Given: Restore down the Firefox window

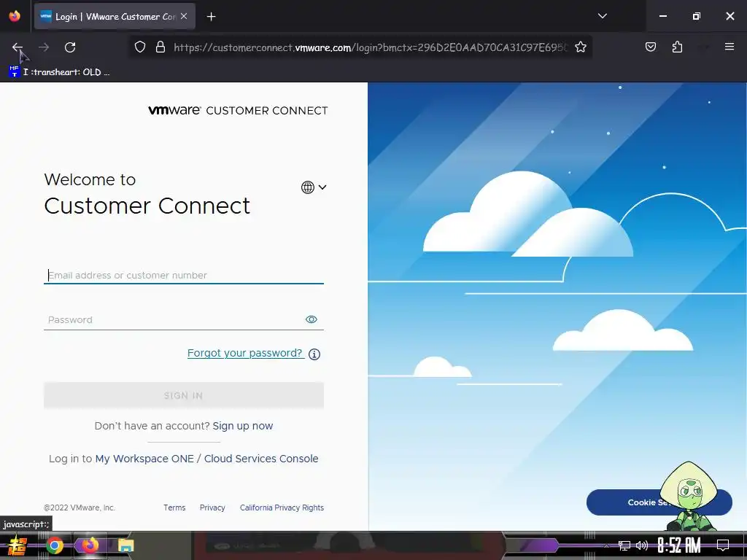Looking at the screenshot, I should tap(697, 16).
